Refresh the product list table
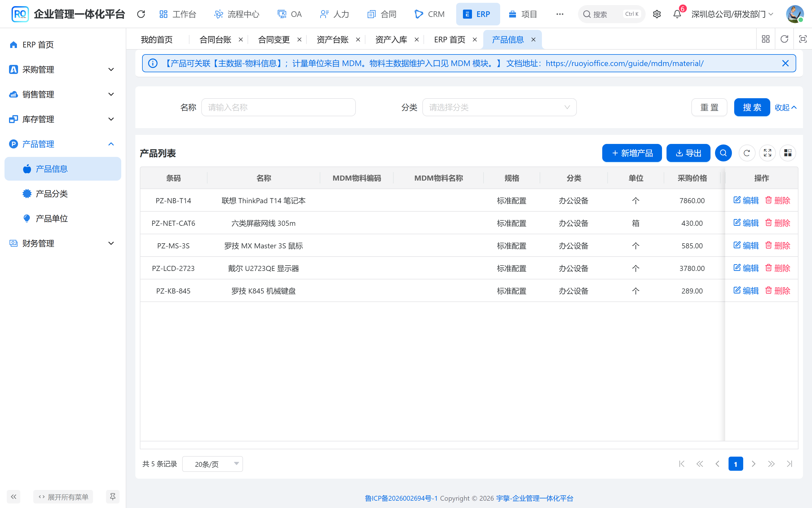The width and height of the screenshot is (812, 508). [x=747, y=153]
